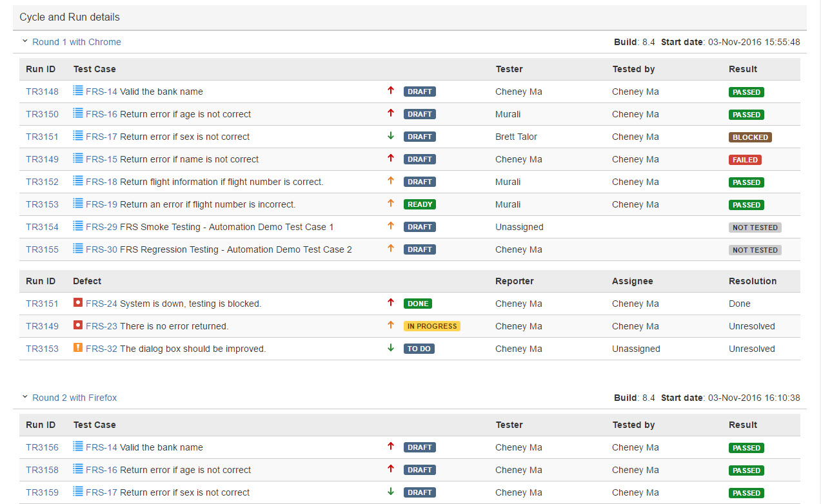Click the bug icon beside FRS-24

78,302
